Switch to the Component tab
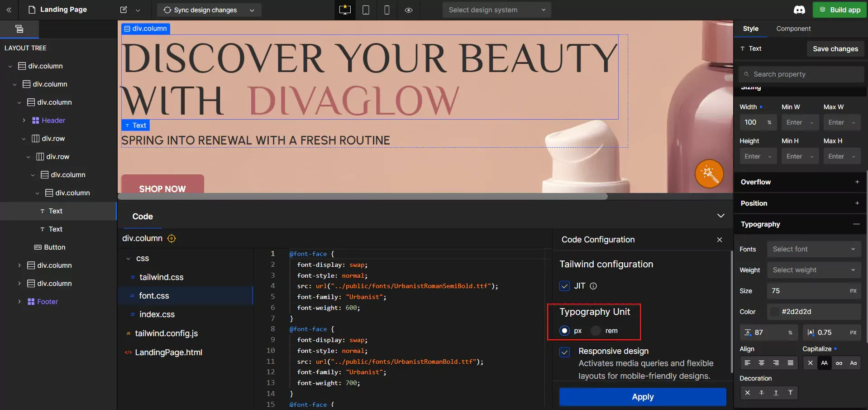868x410 pixels. click(x=793, y=29)
